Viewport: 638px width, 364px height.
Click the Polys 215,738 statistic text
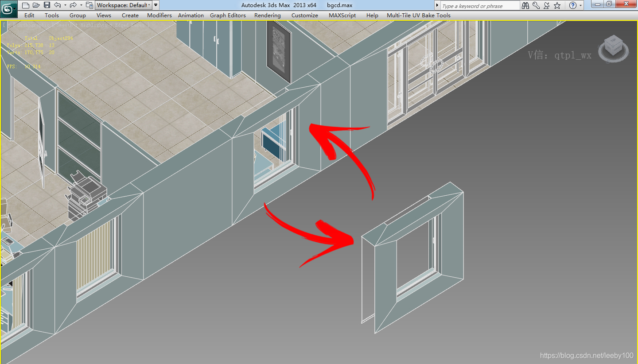click(25, 45)
